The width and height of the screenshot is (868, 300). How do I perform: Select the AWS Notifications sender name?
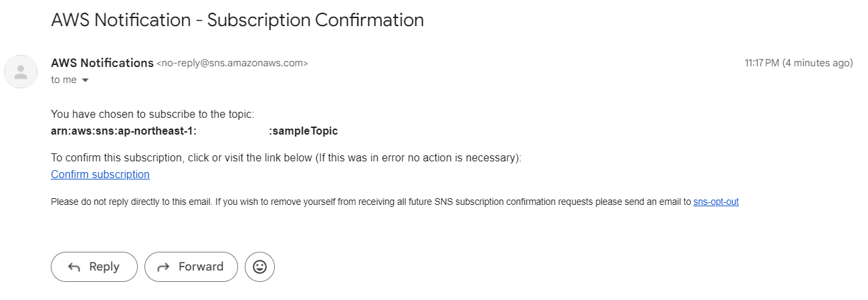(x=102, y=63)
